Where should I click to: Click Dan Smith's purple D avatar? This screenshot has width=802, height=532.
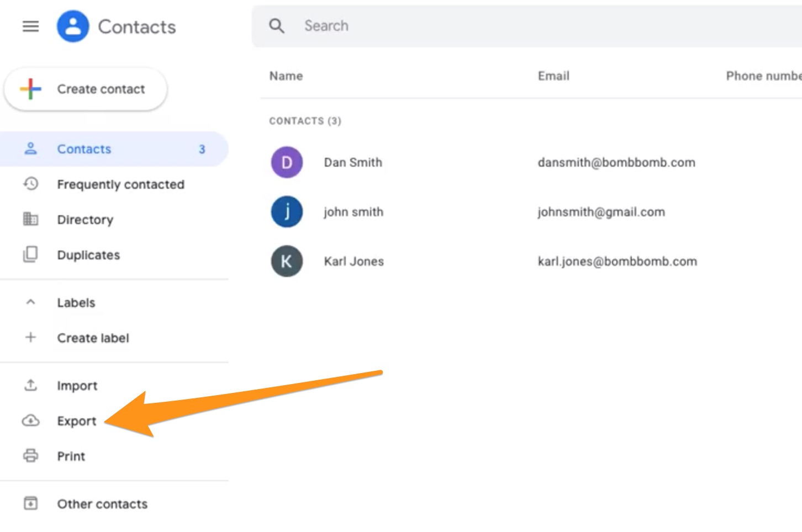click(x=287, y=162)
